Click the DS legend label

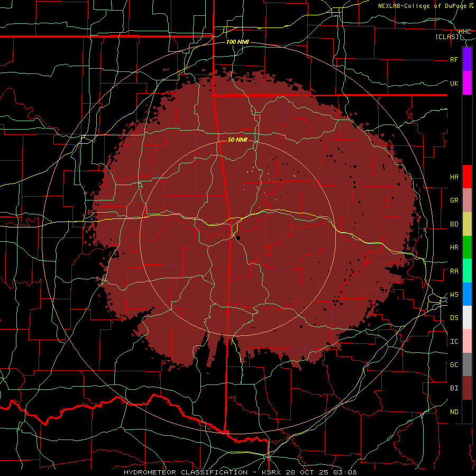click(454, 318)
